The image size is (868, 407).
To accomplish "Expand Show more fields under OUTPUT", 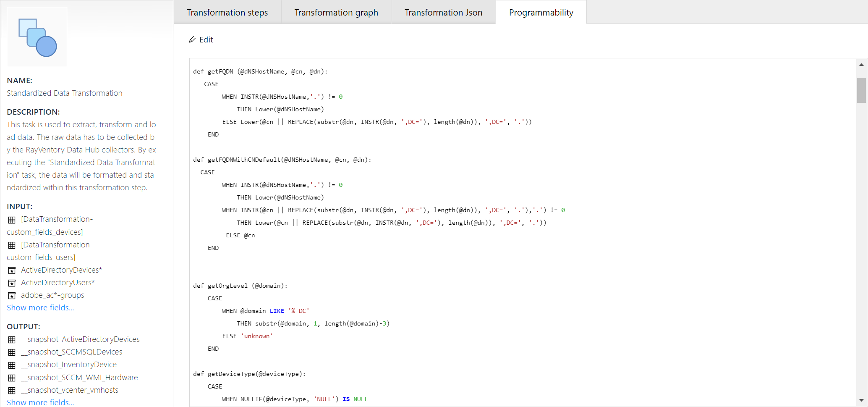I will 40,402.
